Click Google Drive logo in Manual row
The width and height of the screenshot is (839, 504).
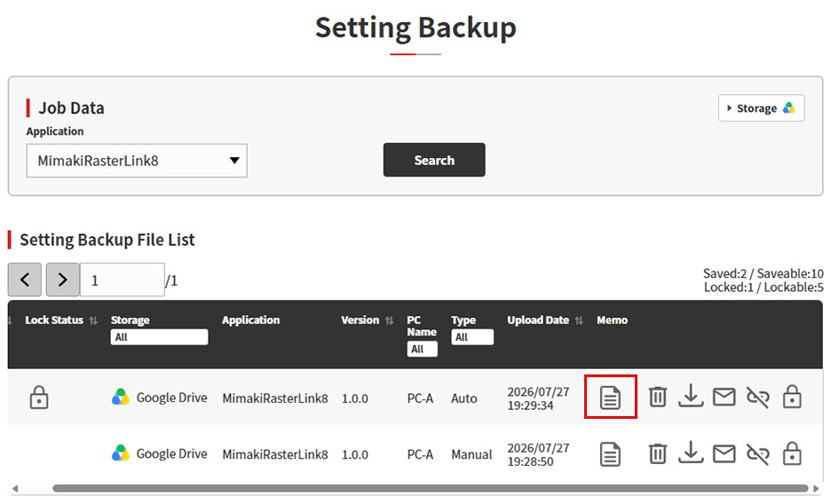pos(121,453)
